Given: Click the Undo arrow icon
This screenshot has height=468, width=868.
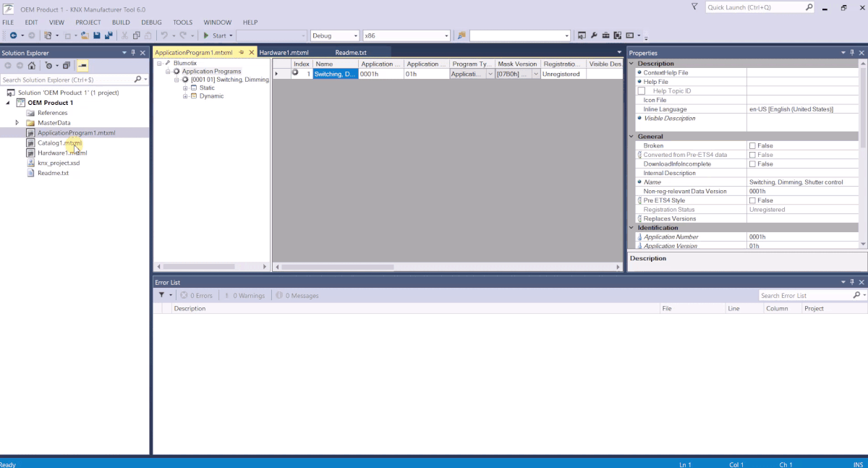Looking at the screenshot, I should click(164, 35).
